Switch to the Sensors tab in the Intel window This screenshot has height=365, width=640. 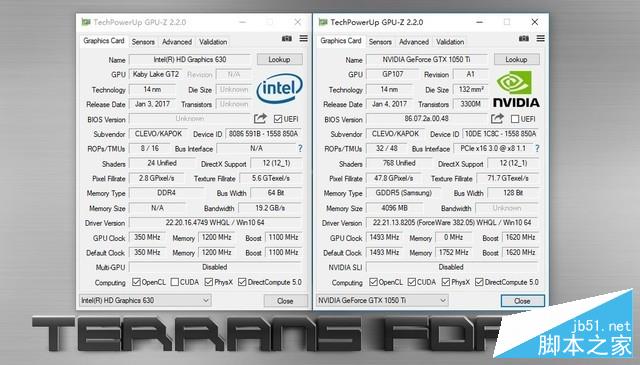[x=143, y=42]
